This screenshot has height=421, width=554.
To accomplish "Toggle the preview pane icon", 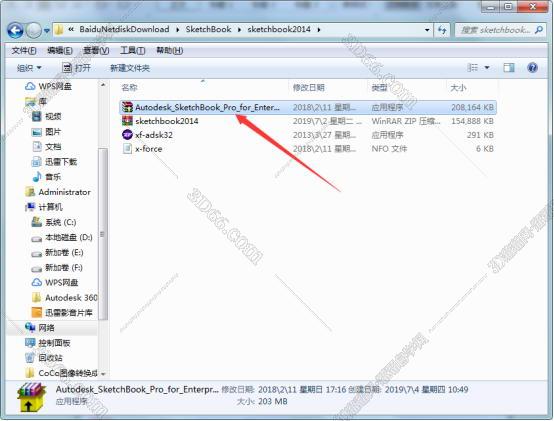I will [509, 67].
